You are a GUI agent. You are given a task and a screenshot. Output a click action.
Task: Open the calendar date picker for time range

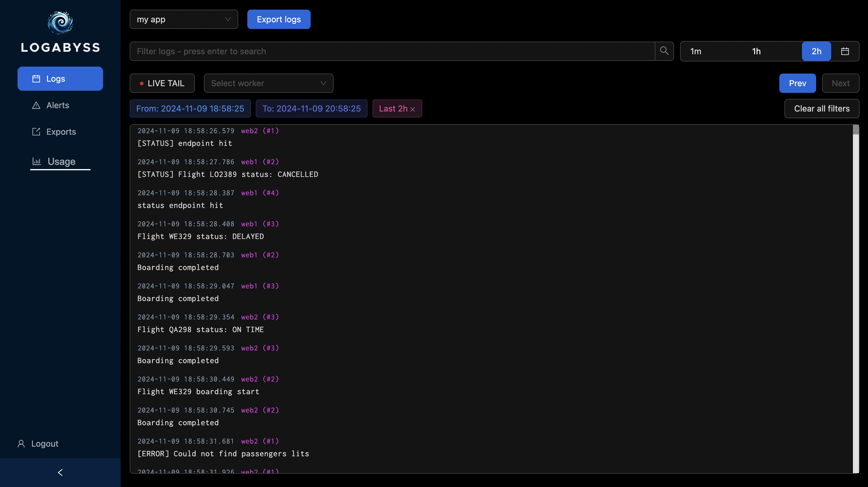(845, 51)
